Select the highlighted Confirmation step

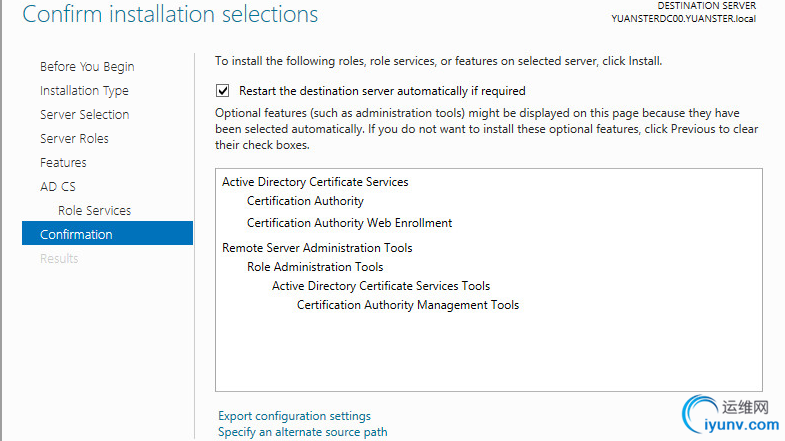pos(76,235)
